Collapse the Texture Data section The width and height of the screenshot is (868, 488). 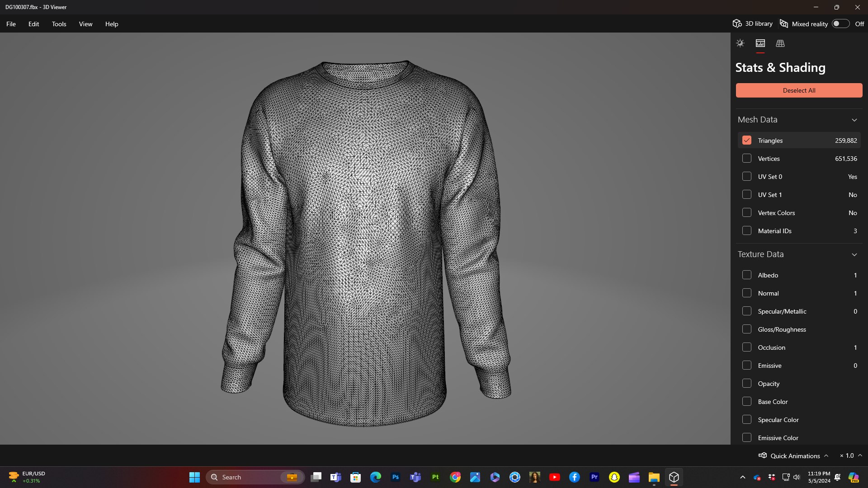click(854, 255)
